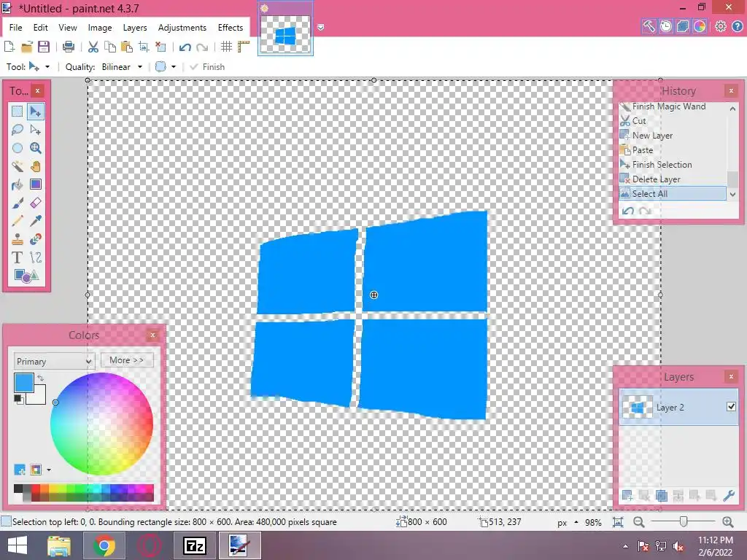Open the Layers menu

click(135, 28)
